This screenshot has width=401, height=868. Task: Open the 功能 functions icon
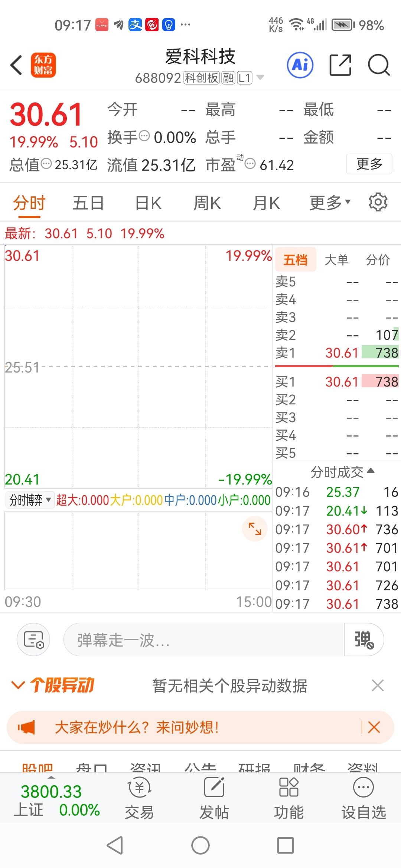(x=289, y=798)
